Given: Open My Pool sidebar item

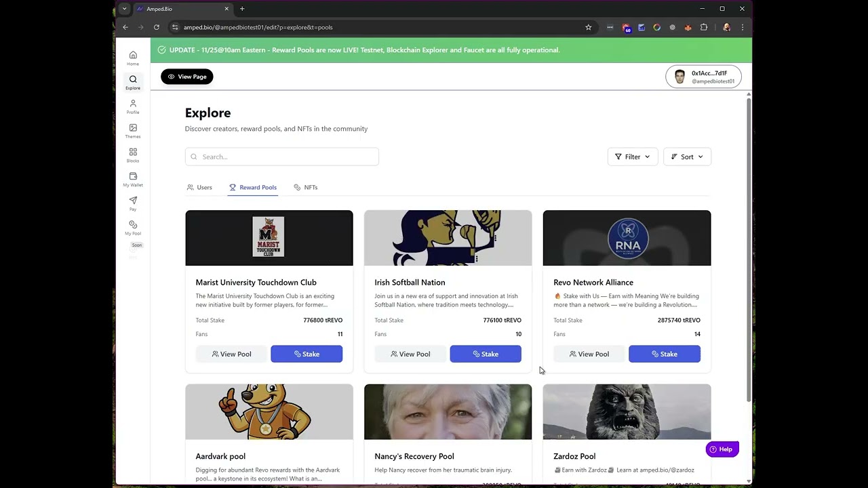Looking at the screenshot, I should pos(133,228).
